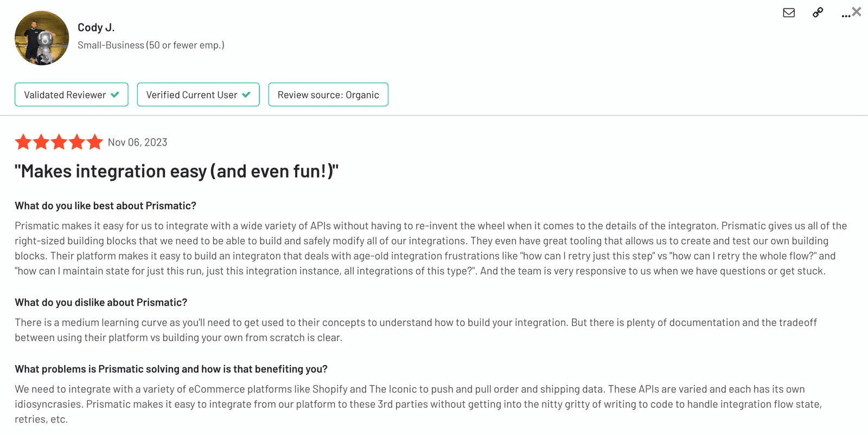Click the fifth orange rating star
Viewport: 868px width, 435px height.
pos(94,142)
